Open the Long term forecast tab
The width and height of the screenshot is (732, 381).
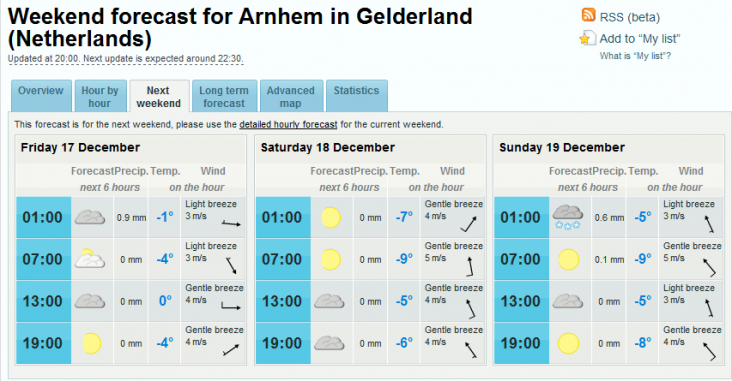click(x=224, y=96)
